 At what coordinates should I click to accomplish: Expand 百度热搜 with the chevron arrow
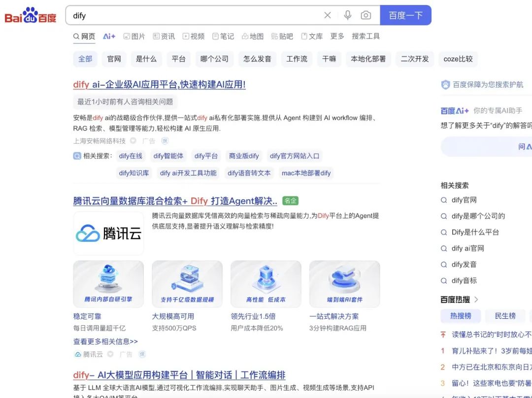[476, 299]
